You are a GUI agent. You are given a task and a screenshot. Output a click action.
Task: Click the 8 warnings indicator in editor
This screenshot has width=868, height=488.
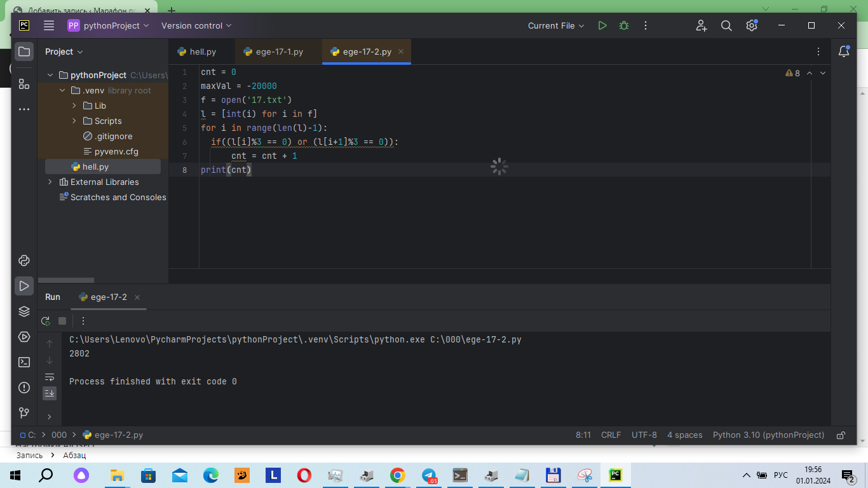(x=793, y=73)
